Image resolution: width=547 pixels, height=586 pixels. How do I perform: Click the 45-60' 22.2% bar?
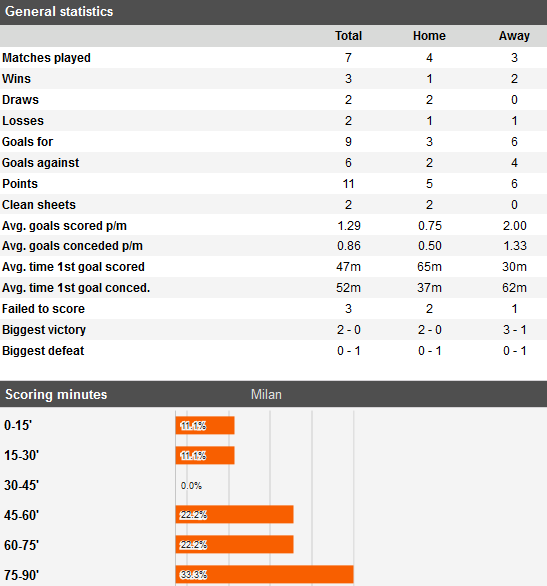[x=235, y=515]
